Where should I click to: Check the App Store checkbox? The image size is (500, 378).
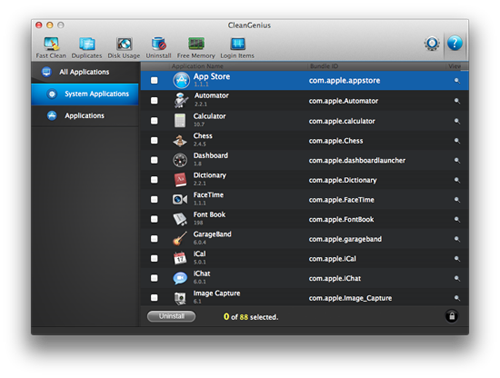pos(154,80)
